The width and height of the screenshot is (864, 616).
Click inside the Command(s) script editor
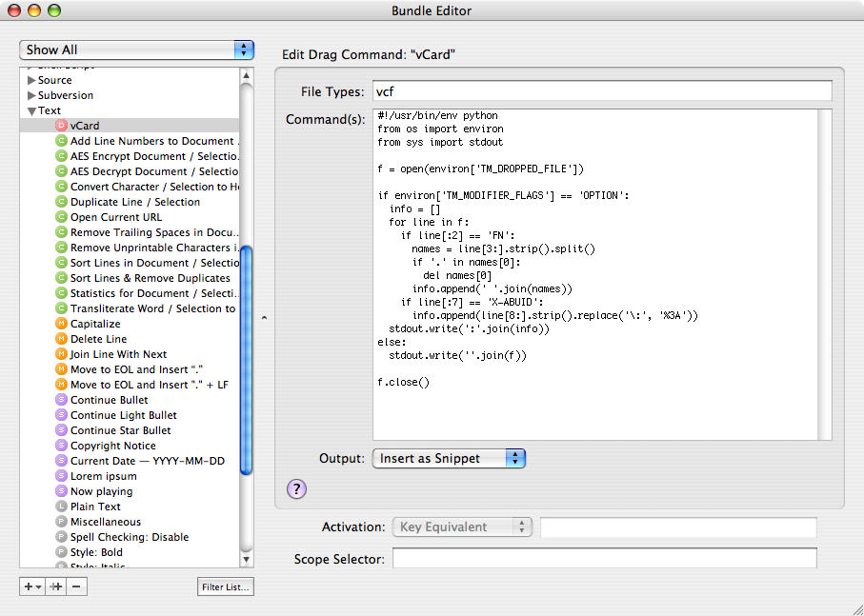coord(595,275)
